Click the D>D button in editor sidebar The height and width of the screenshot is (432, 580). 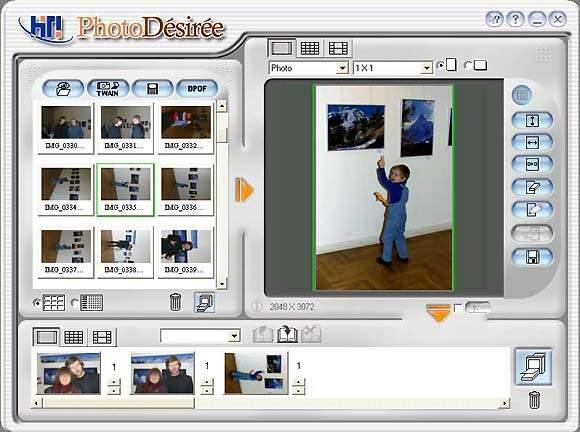(x=532, y=165)
